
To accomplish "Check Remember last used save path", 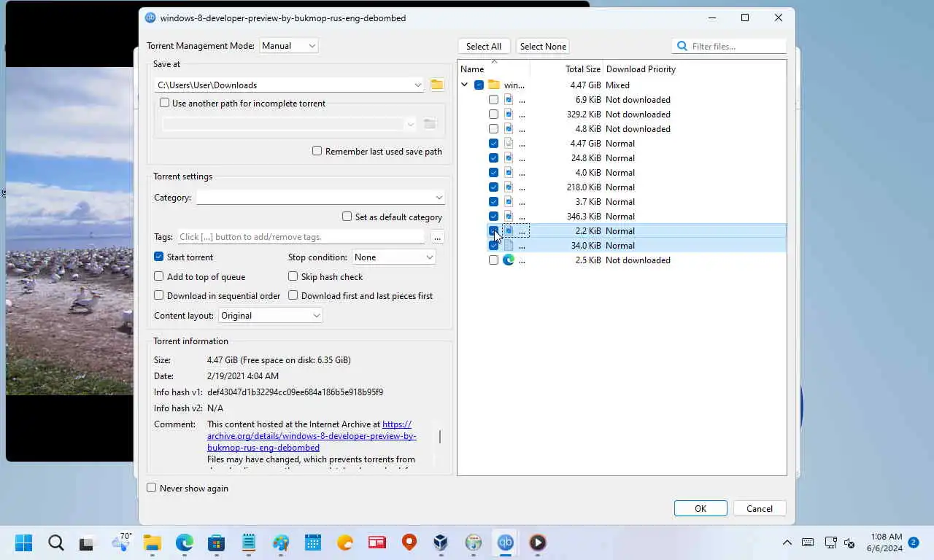I will [317, 151].
